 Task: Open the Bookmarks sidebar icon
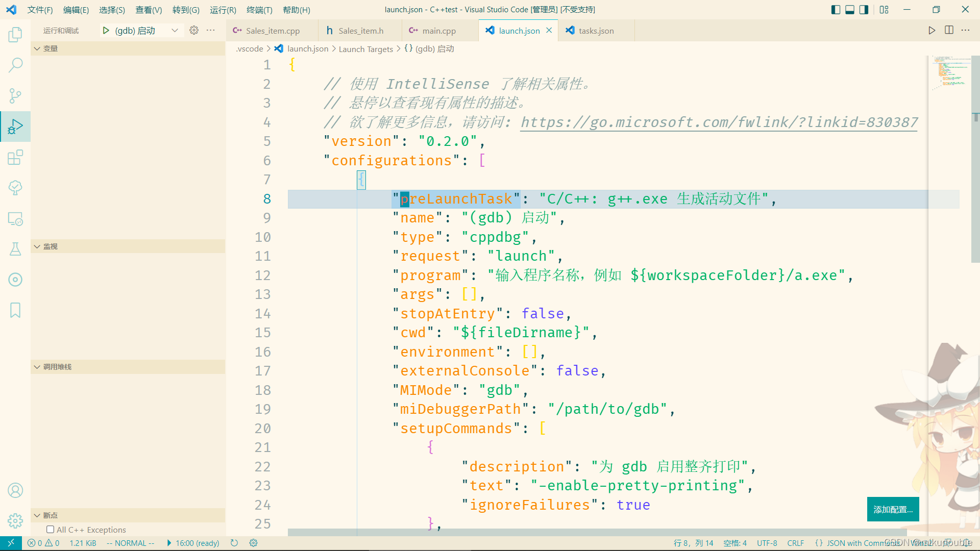pos(15,310)
